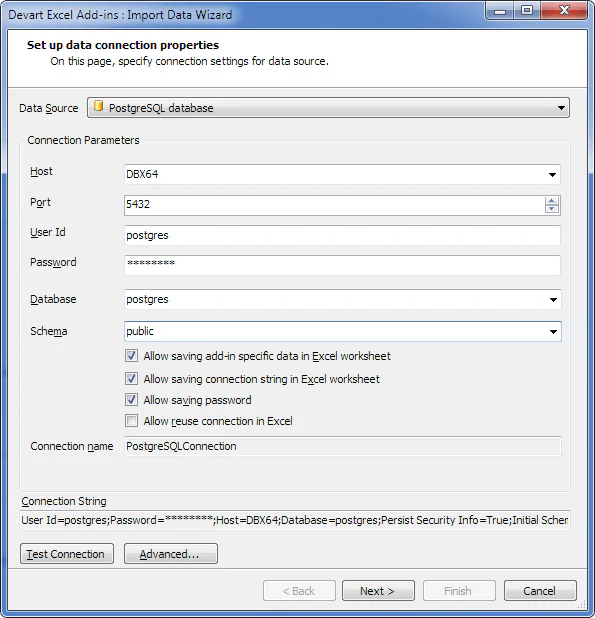Minimize the Import Data Wizard window
This screenshot has width=595, height=618.
pyautogui.click(x=500, y=11)
